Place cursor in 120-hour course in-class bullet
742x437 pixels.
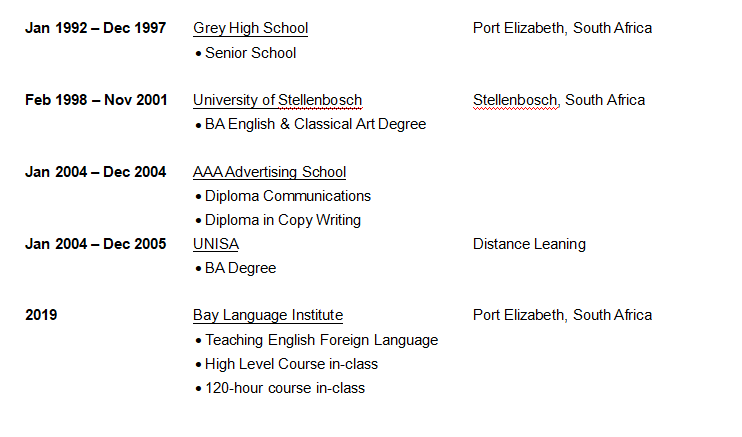click(x=285, y=388)
